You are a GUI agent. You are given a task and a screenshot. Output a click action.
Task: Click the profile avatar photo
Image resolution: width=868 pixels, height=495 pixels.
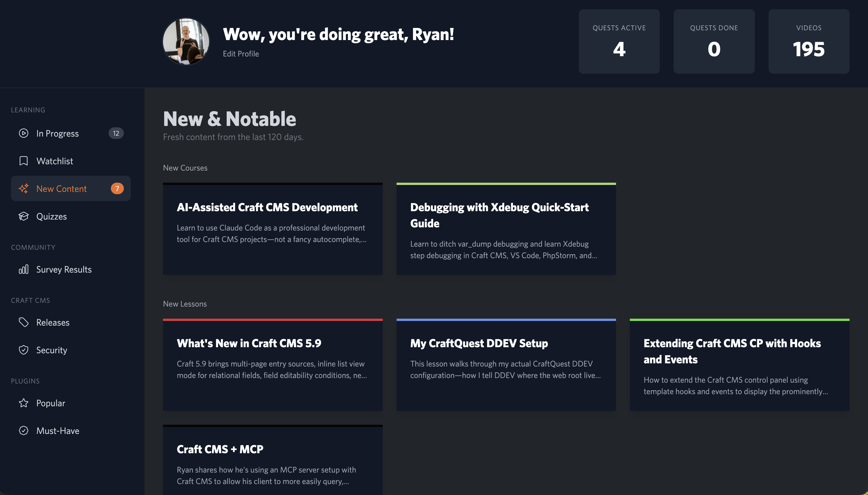click(x=186, y=41)
